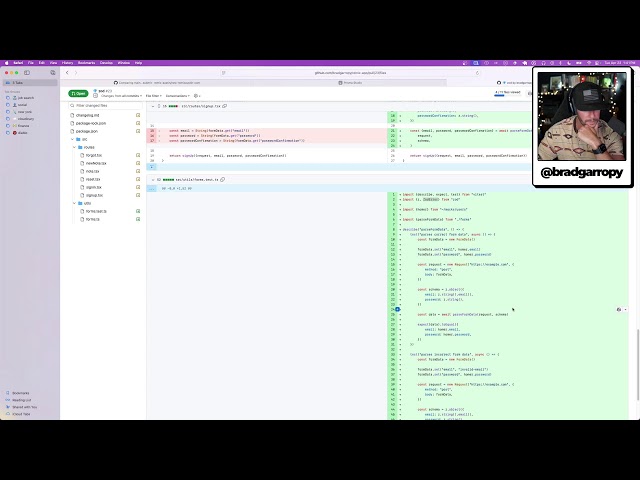Open the 'social' tab group

click(22, 105)
